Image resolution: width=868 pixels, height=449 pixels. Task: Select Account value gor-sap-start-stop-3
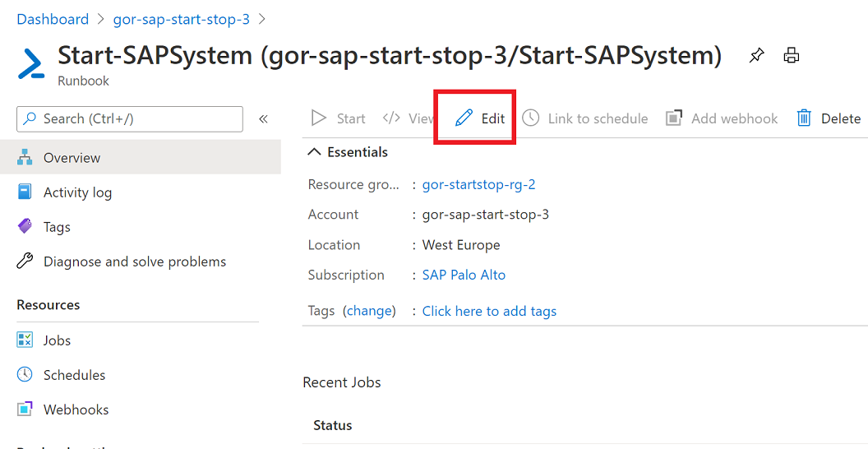486,215
